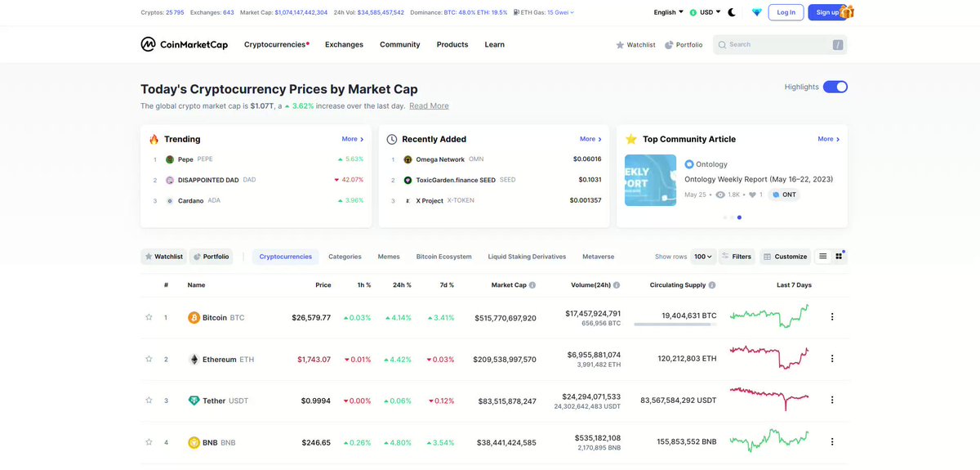
Task: Open the Show rows 100 dropdown
Action: click(703, 257)
